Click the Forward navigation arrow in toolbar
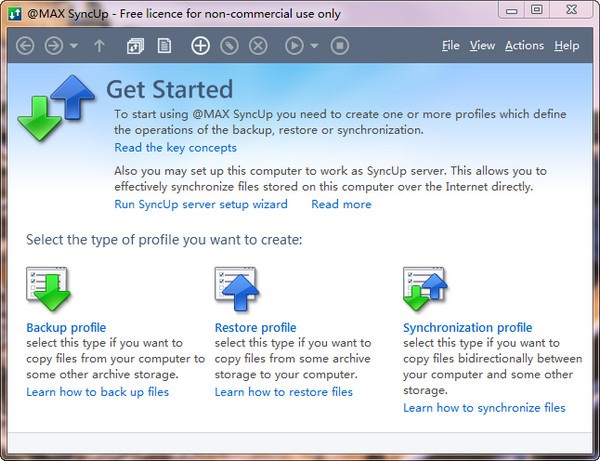The height and width of the screenshot is (461, 600). (53, 45)
